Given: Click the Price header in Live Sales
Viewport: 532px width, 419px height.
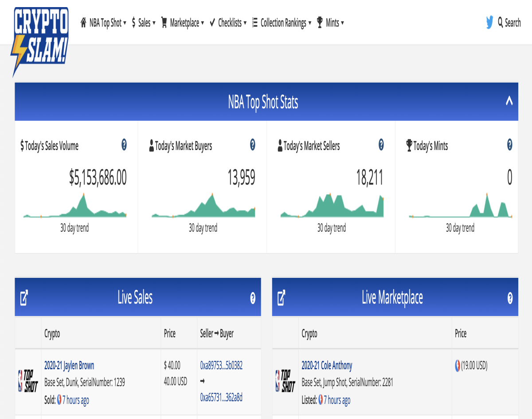Looking at the screenshot, I should pos(170,333).
